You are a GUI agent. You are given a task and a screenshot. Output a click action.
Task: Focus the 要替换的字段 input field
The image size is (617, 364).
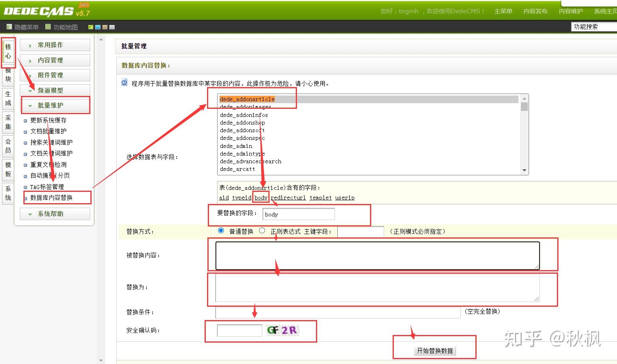click(299, 214)
